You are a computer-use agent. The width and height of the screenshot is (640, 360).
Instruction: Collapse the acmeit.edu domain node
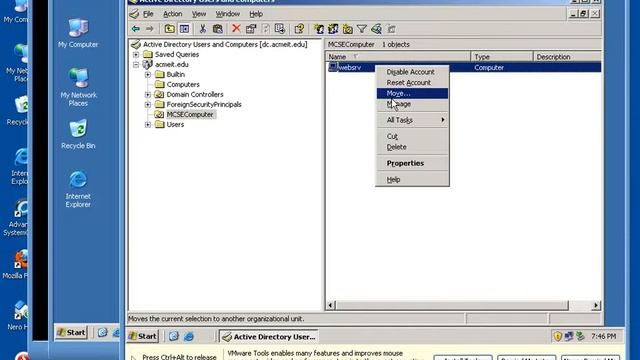click(136, 64)
